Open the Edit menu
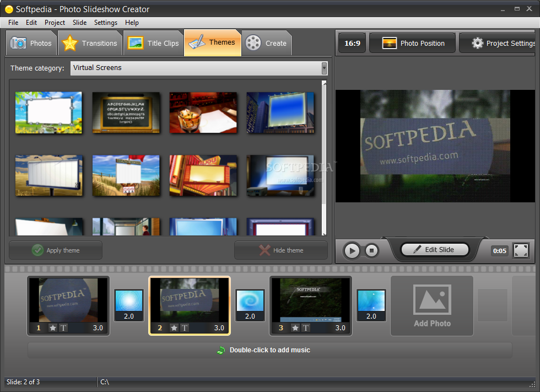The width and height of the screenshot is (540, 392). pyautogui.click(x=31, y=23)
